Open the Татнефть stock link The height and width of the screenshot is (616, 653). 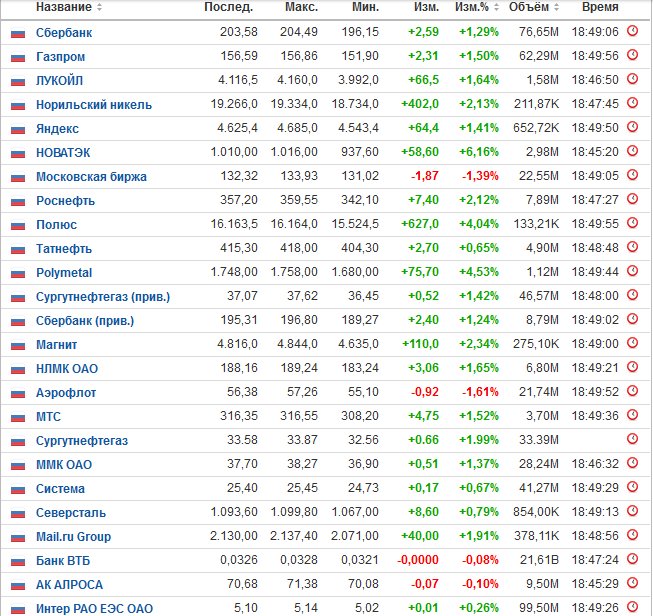pos(64,249)
